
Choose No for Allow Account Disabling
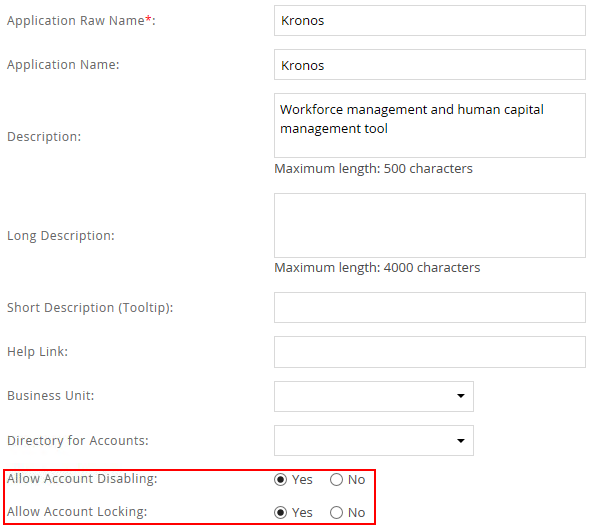[x=336, y=479]
